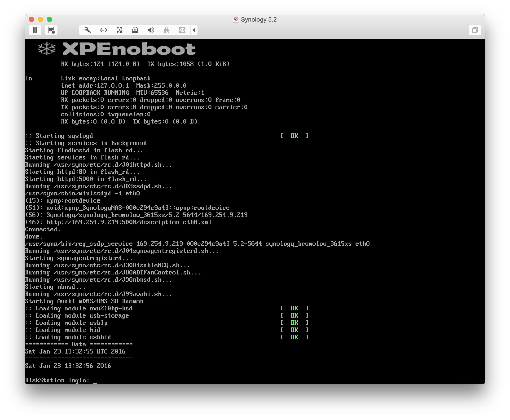Close the Synology 5.2 window
The image size is (510, 420).
click(31, 19)
